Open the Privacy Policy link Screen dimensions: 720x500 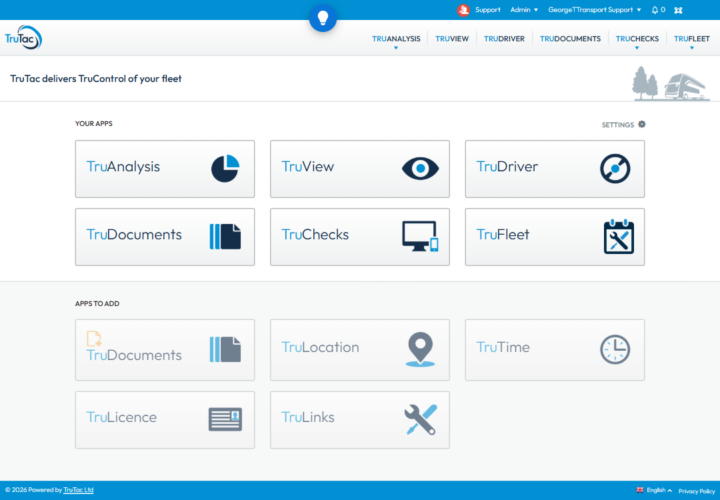click(x=697, y=491)
